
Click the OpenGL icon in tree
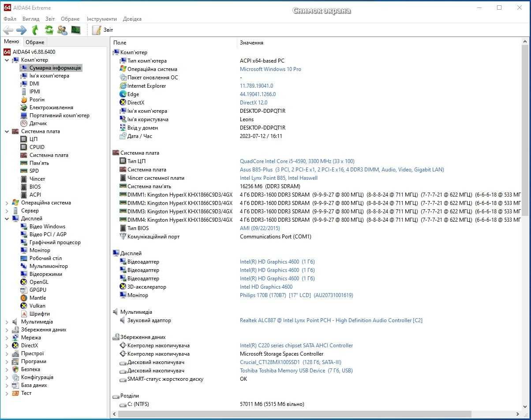click(24, 282)
